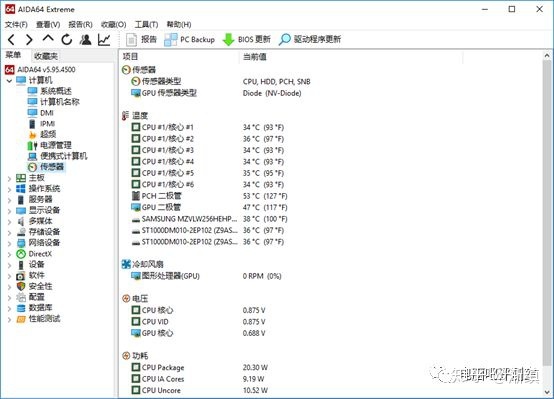Expand the 服务器 tree node

(x=9, y=200)
